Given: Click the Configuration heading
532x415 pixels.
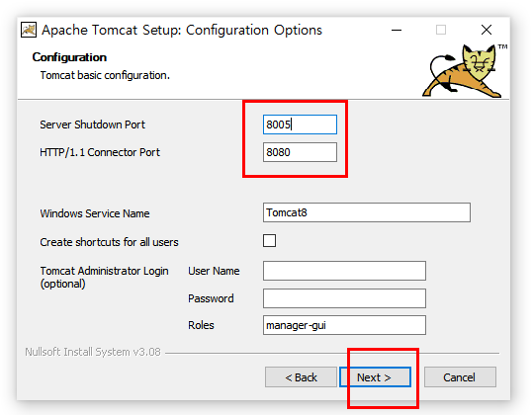Looking at the screenshot, I should pos(69,57).
